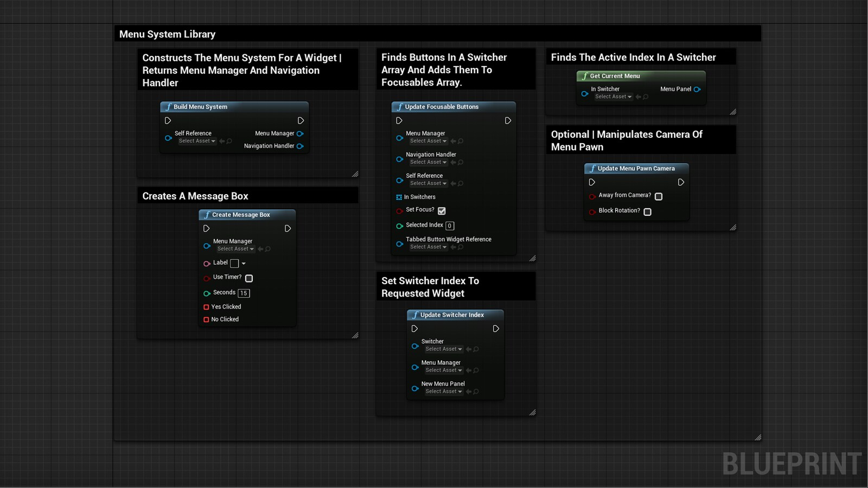Select the Set Switcher Index To Requested Widget comment
Viewport: 868px width, 488px height.
[x=456, y=287]
